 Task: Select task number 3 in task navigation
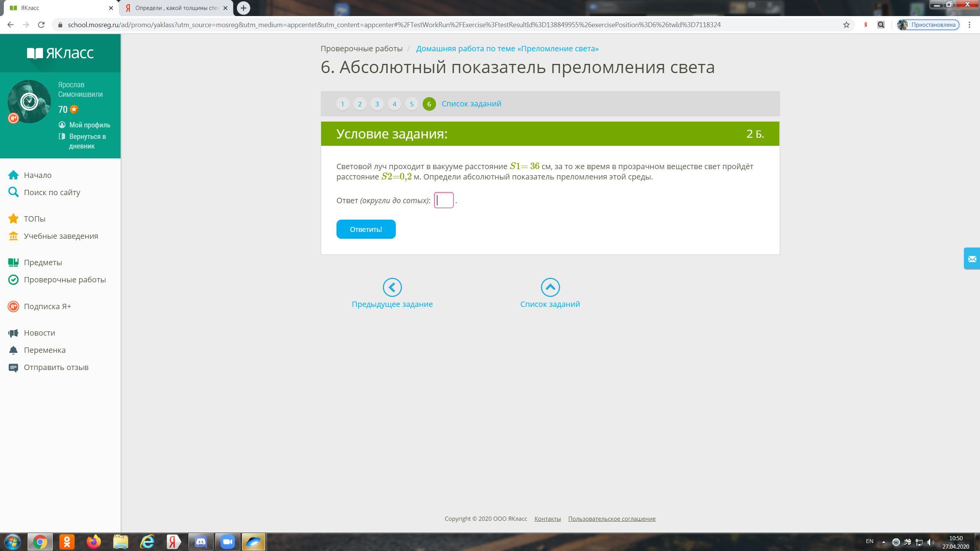coord(377,104)
